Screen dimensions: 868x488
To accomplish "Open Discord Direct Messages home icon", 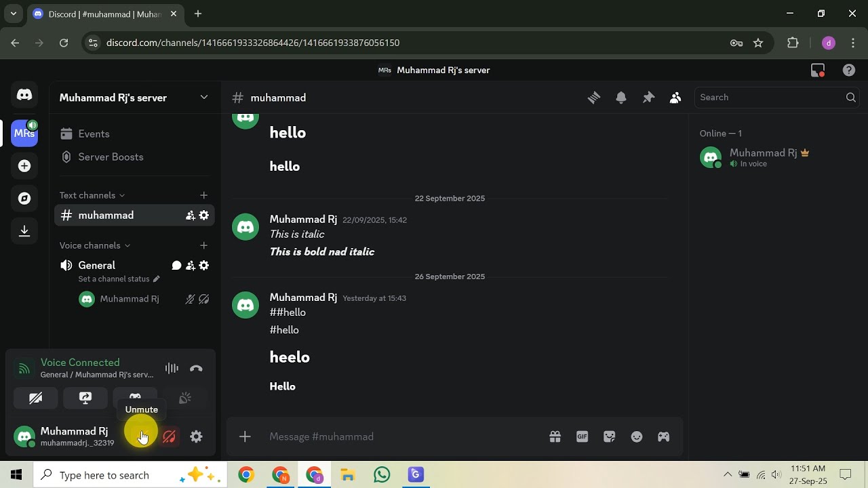I will [24, 95].
